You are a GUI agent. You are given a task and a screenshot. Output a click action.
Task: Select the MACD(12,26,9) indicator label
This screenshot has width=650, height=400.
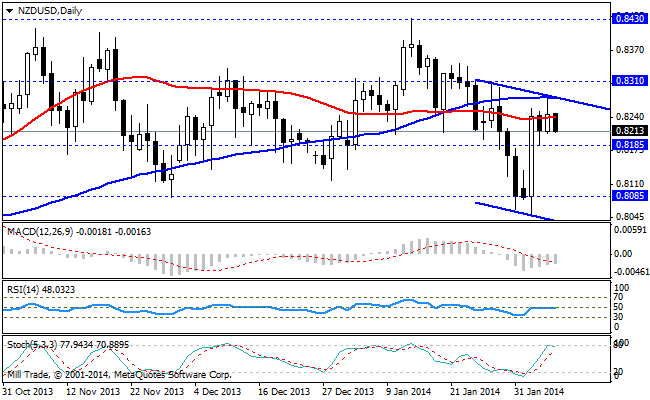click(x=79, y=232)
